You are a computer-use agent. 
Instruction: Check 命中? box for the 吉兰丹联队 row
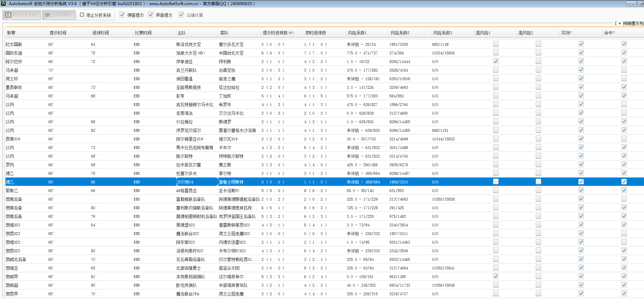pyautogui.click(x=624, y=70)
